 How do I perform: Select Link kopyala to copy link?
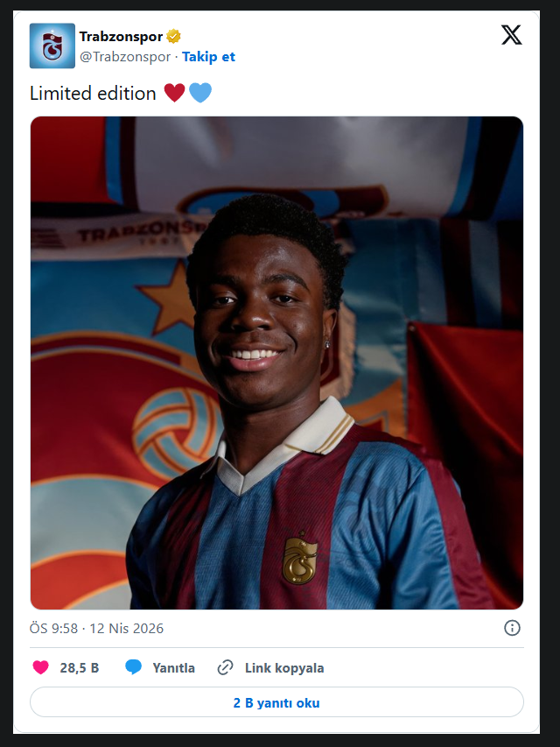point(284,668)
